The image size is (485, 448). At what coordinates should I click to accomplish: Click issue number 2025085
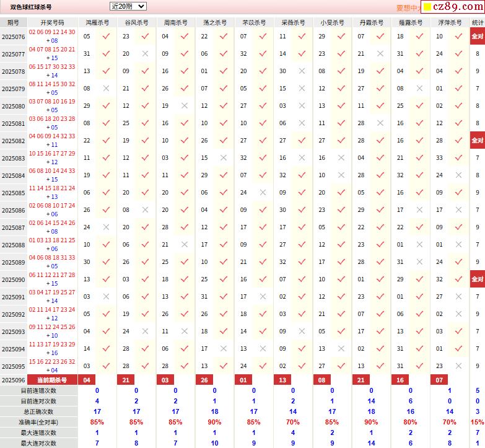point(13,193)
